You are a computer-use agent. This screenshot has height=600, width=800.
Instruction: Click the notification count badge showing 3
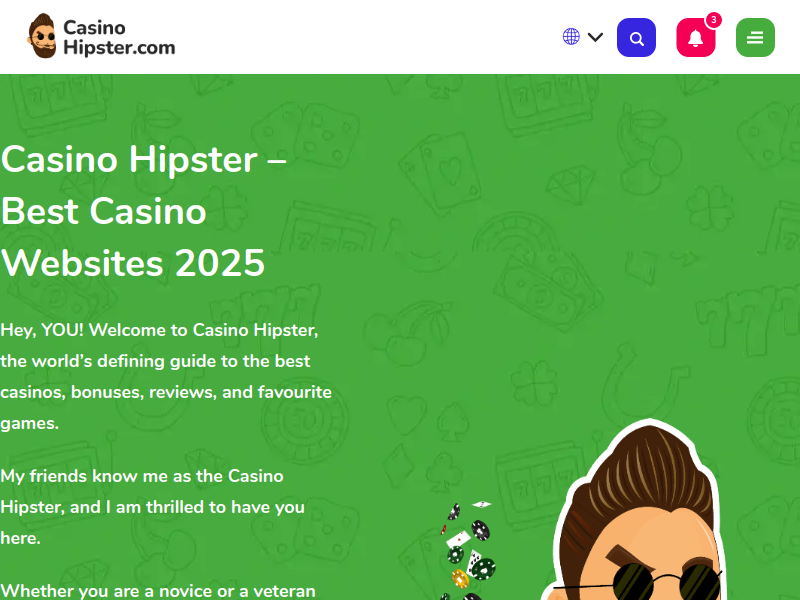[713, 20]
